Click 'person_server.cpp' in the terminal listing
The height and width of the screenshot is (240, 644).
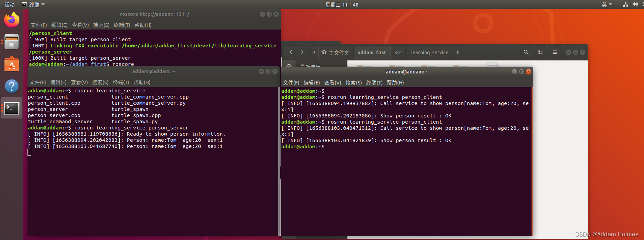point(54,115)
